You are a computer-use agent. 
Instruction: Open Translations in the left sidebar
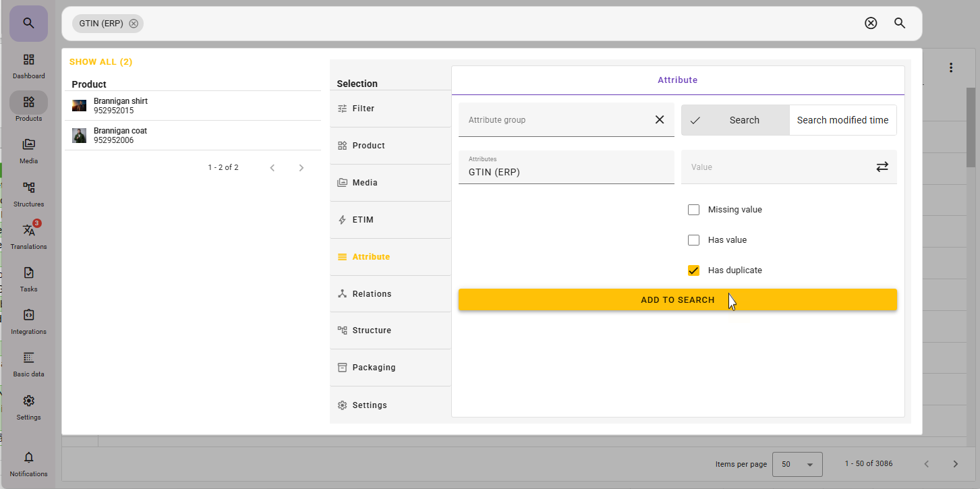coord(28,235)
